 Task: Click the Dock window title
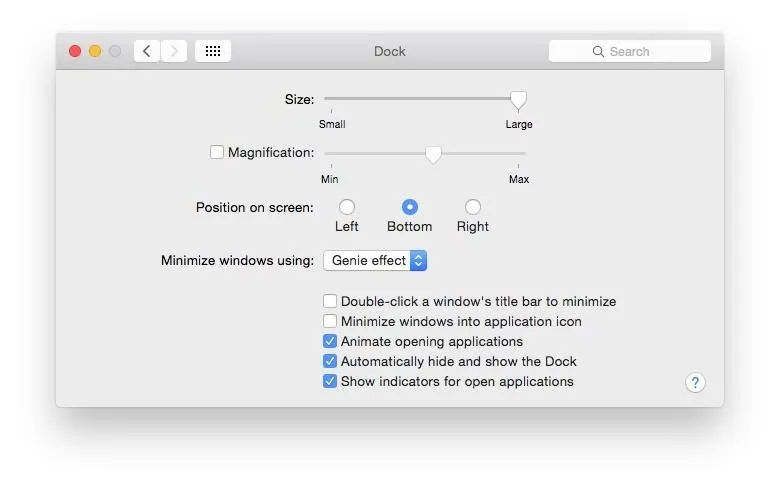pyautogui.click(x=390, y=51)
